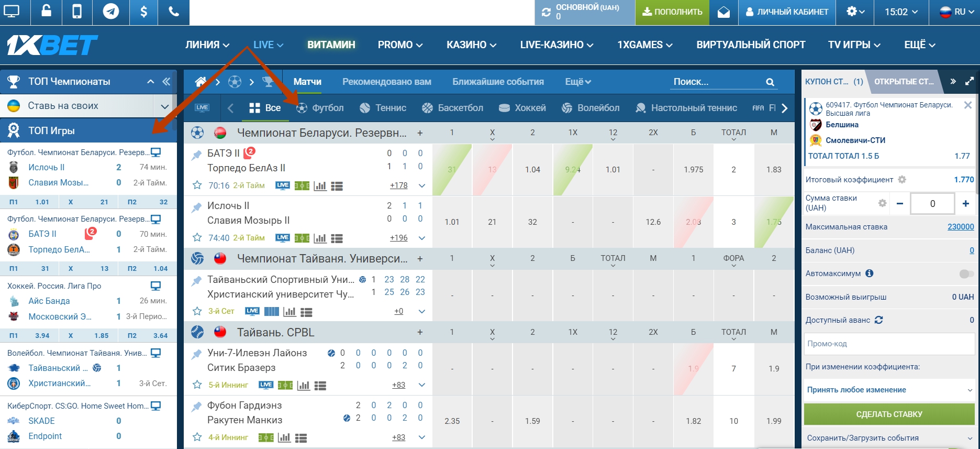Expand Чемпионат Беларуси league plus

click(x=420, y=133)
